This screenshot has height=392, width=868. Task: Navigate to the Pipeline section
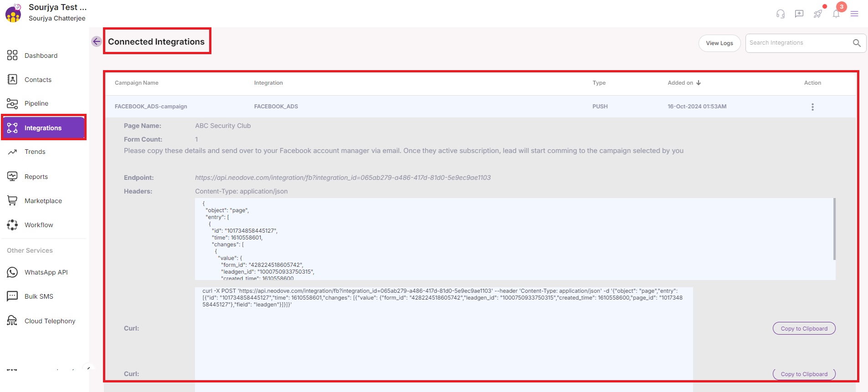click(36, 103)
